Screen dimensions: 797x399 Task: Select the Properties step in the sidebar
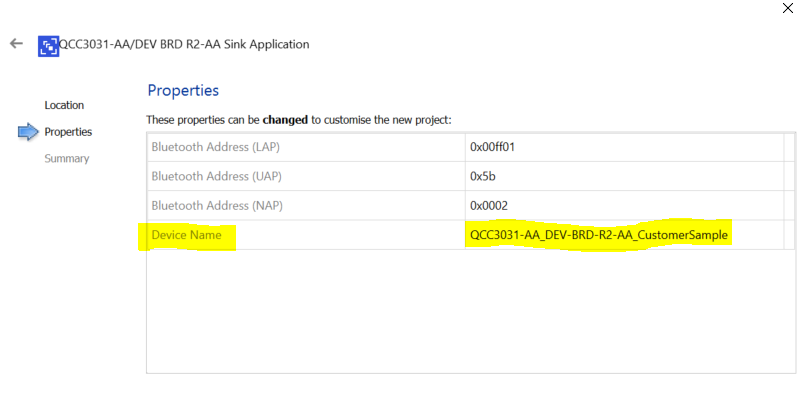tap(68, 132)
